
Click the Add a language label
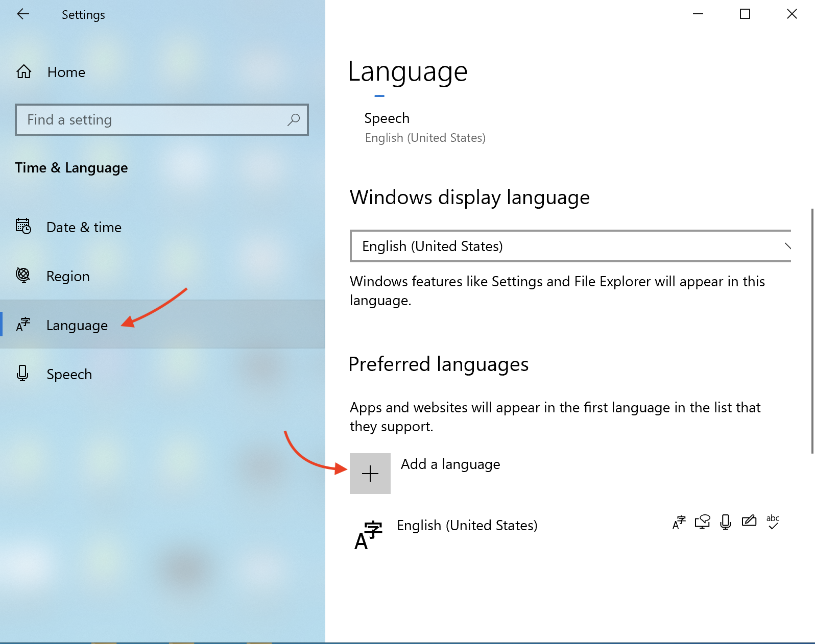(x=450, y=464)
